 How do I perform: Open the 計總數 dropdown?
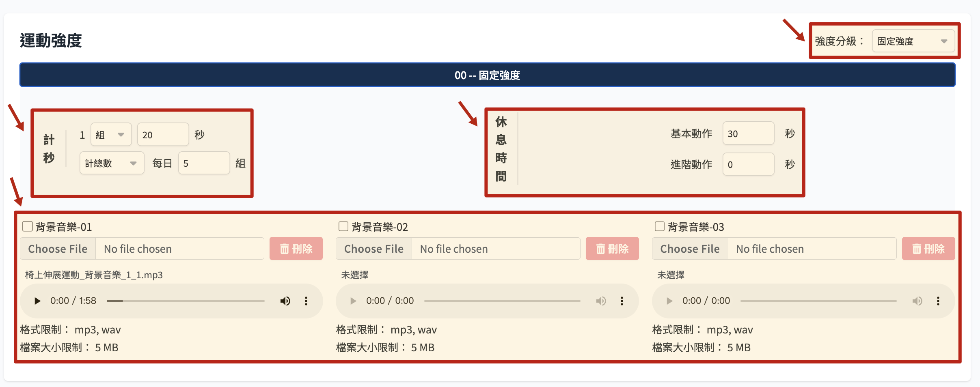[112, 163]
